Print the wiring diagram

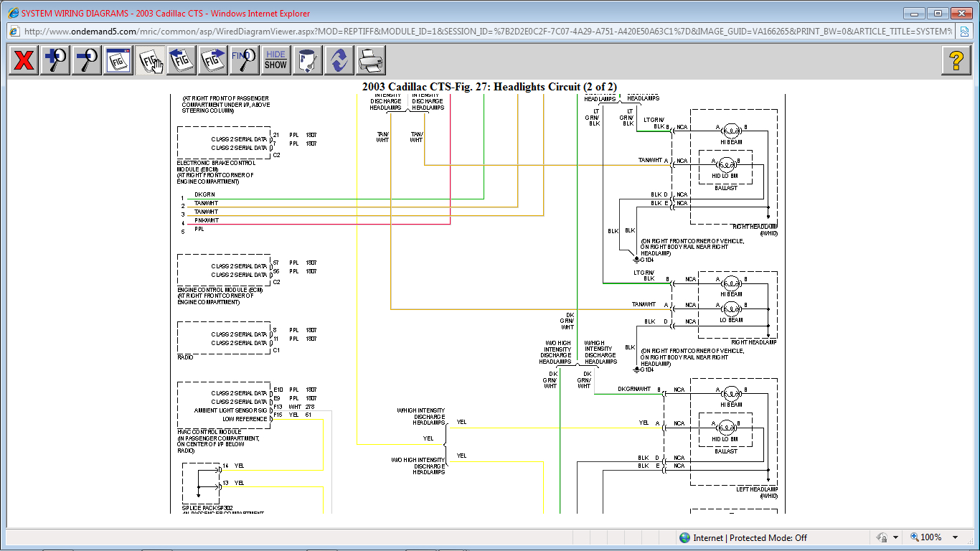click(x=371, y=60)
